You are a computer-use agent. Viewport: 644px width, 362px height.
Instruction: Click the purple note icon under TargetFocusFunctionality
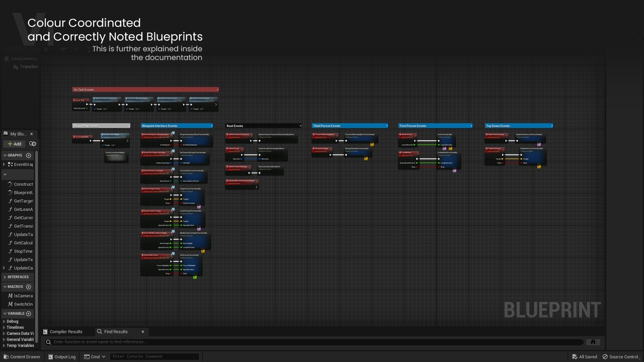click(199, 207)
